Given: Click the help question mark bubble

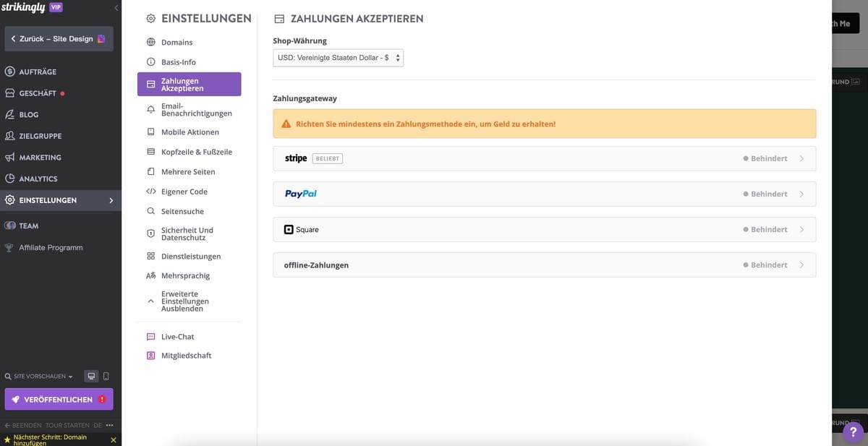Looking at the screenshot, I should click(852, 432).
